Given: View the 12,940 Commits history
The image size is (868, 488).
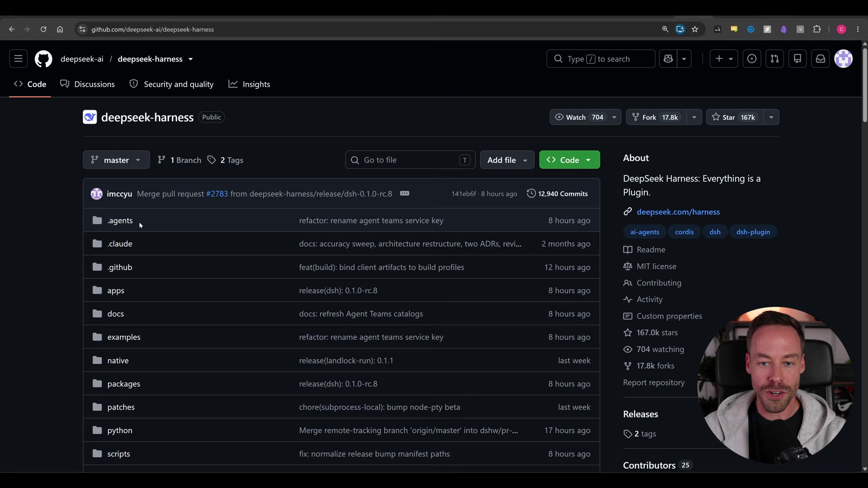Looking at the screenshot, I should pyautogui.click(x=557, y=194).
